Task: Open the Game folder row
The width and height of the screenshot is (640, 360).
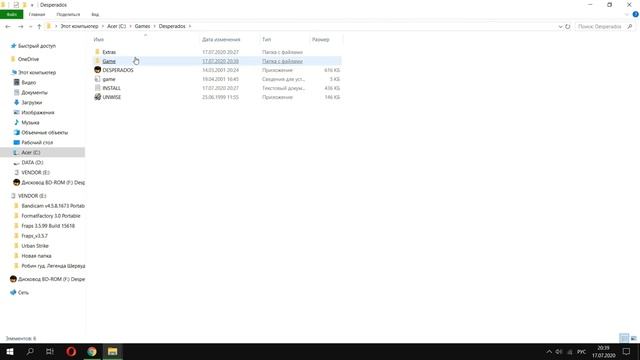Action: point(218,61)
